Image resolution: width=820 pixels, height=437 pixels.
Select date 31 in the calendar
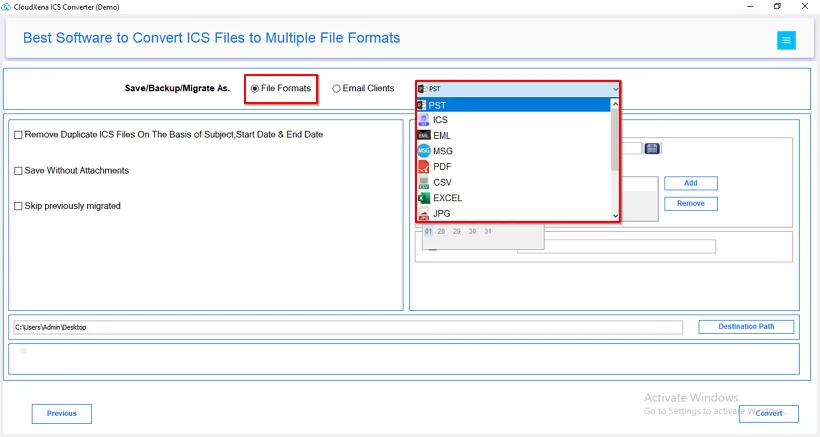click(488, 231)
